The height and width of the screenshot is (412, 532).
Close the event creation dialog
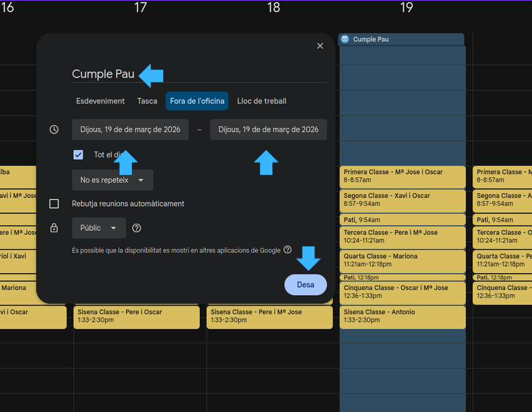[x=320, y=46]
